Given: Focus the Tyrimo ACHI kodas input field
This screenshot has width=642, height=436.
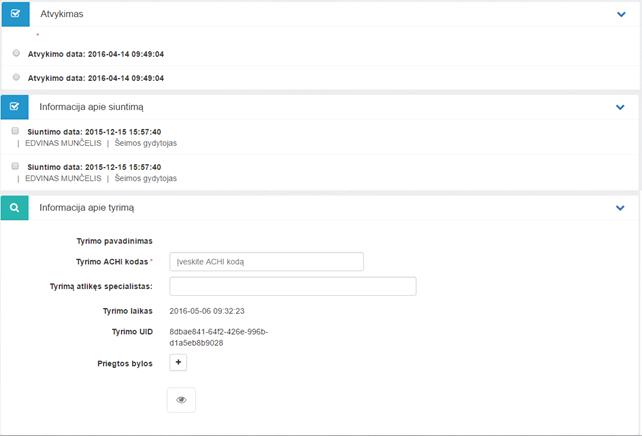Looking at the screenshot, I should 266,262.
